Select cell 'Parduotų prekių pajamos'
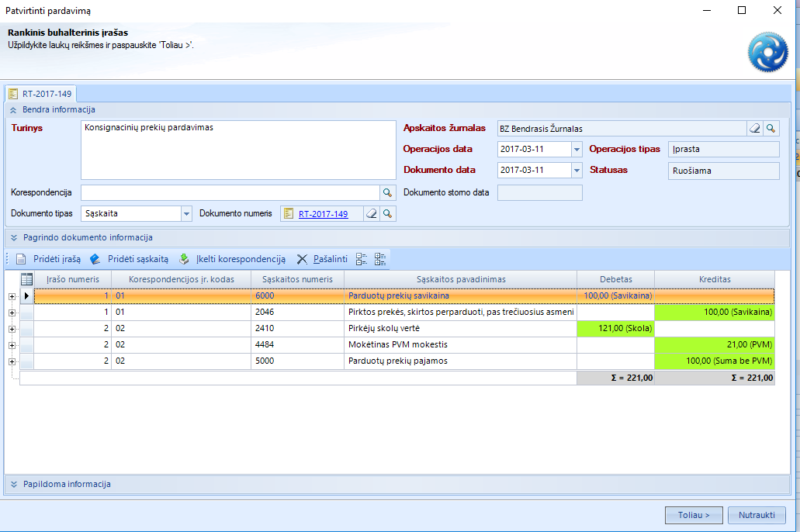The image size is (800, 532). pos(461,361)
